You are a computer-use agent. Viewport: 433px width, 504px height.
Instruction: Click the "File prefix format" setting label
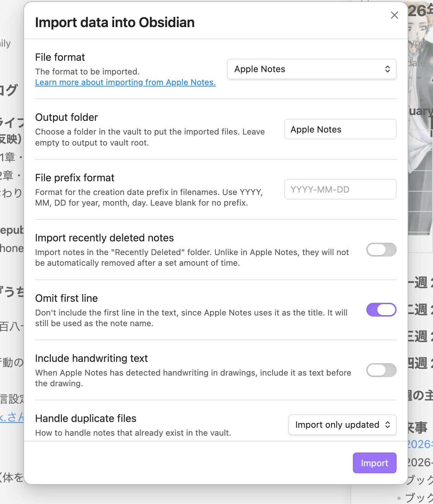pos(75,178)
